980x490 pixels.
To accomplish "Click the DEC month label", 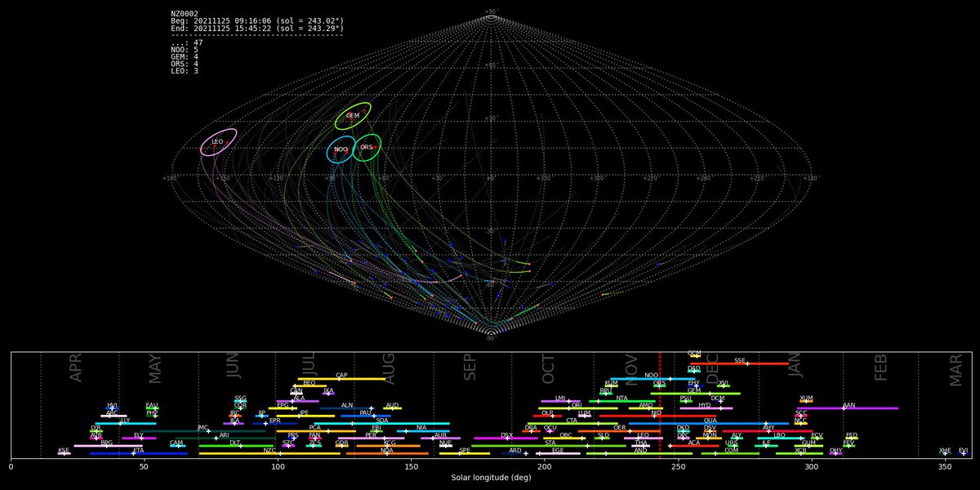I will click(x=712, y=368).
